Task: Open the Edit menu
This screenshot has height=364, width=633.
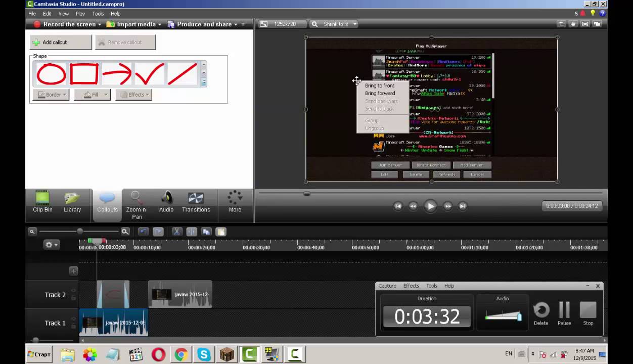Action: (x=47, y=14)
